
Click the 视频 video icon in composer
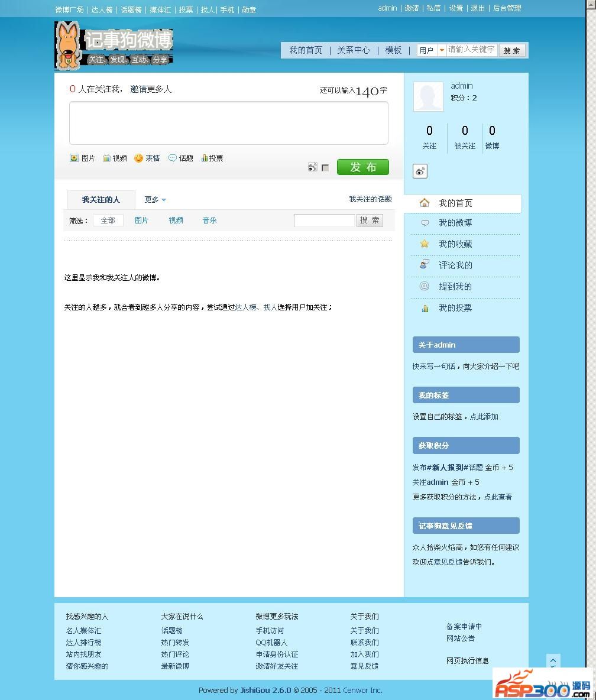106,158
